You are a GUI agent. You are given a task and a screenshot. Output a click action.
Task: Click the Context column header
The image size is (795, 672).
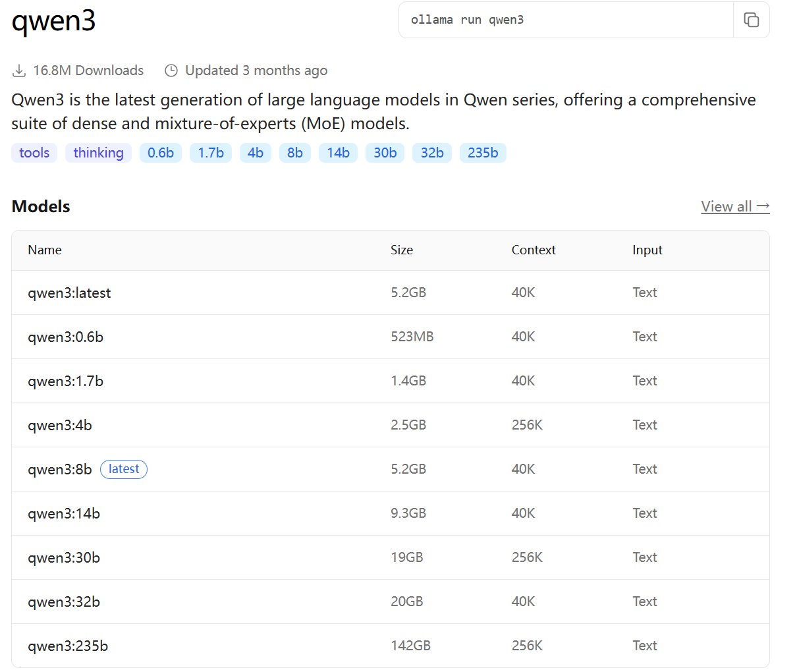(x=534, y=250)
